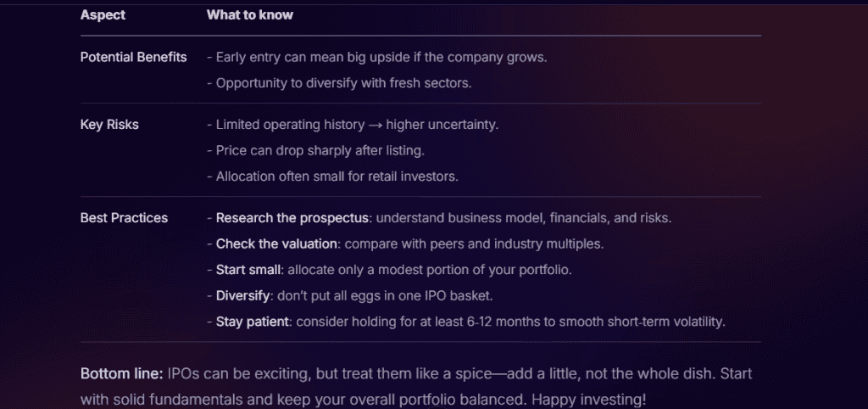Image resolution: width=868 pixels, height=409 pixels.
Task: Select the "Key Risks" row label
Action: tap(109, 125)
